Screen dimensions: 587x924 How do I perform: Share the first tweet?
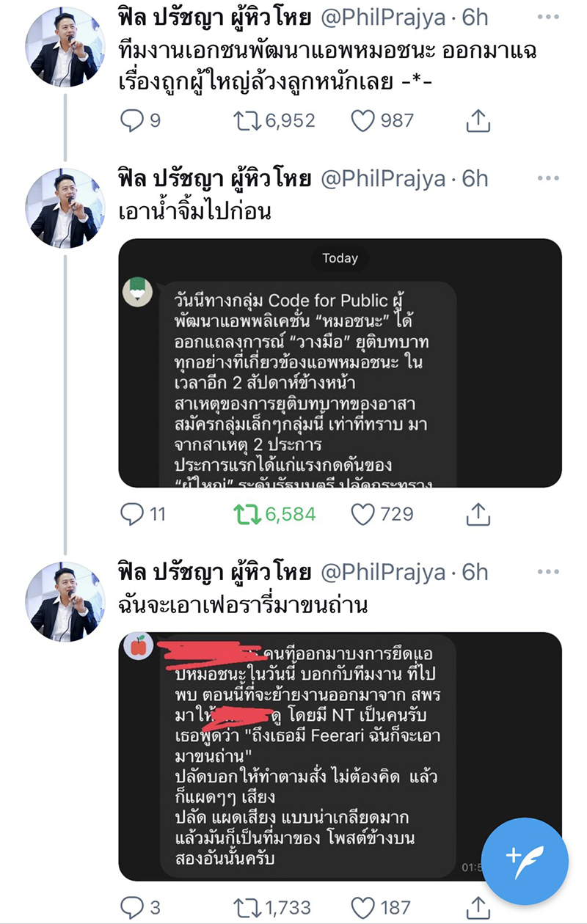[x=478, y=121]
